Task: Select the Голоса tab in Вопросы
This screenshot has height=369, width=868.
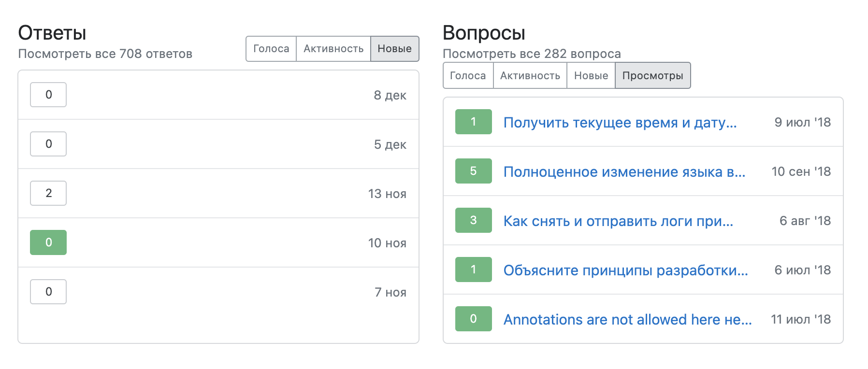Action: (x=468, y=76)
